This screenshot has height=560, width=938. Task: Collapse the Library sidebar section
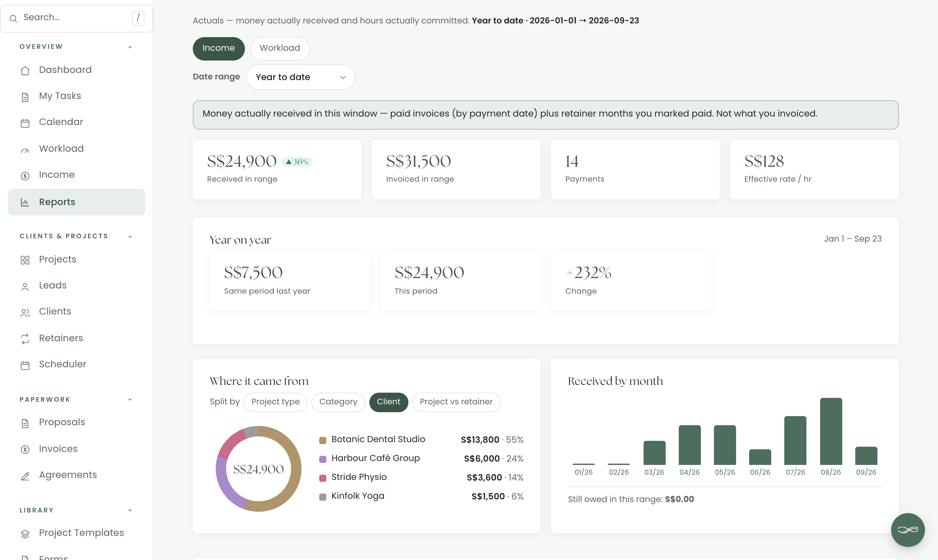pos(130,510)
